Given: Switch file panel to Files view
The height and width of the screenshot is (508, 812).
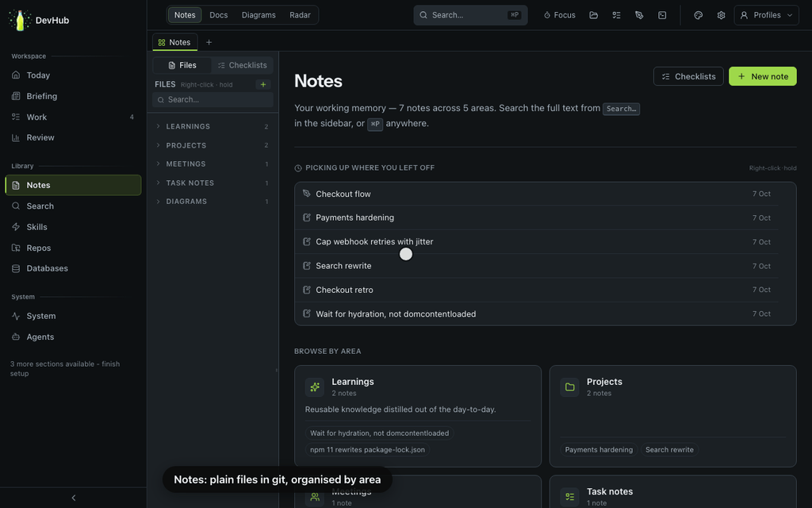Looking at the screenshot, I should point(182,65).
